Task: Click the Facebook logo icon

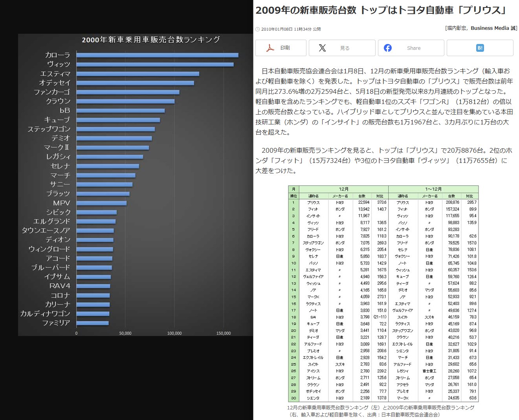Action: (388, 48)
